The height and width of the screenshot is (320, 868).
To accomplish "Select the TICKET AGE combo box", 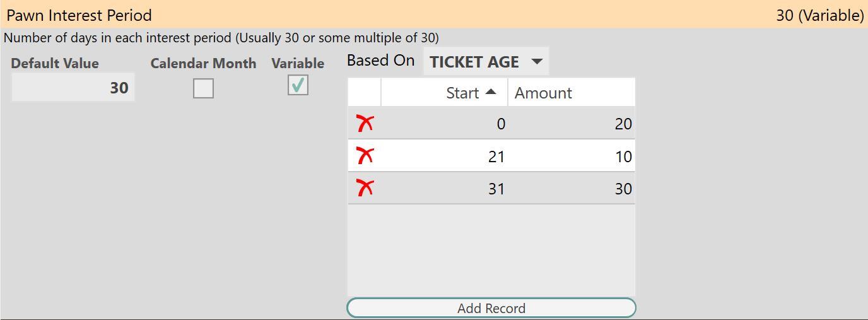I will (486, 62).
